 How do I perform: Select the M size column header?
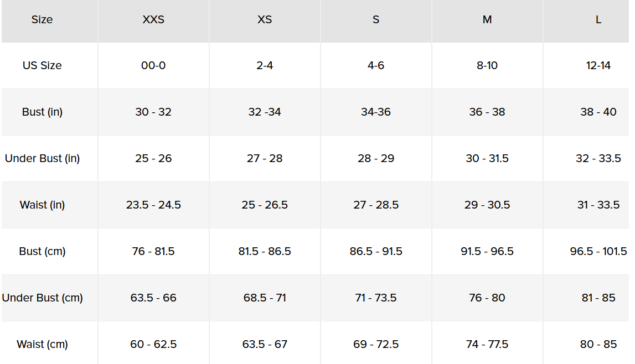pyautogui.click(x=487, y=20)
